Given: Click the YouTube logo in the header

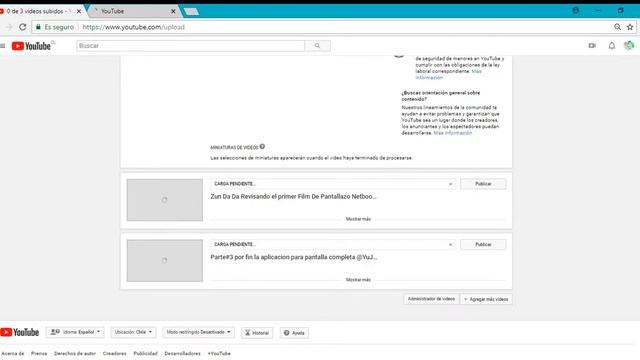Looking at the screenshot, I should coord(31,46).
